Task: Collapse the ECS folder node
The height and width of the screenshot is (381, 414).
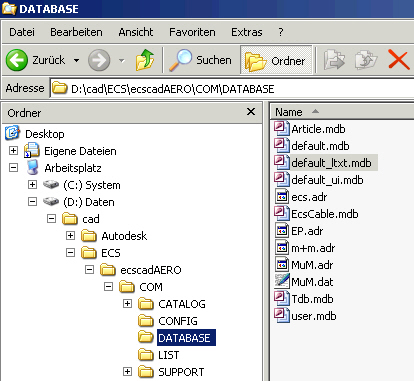Action: [x=70, y=252]
